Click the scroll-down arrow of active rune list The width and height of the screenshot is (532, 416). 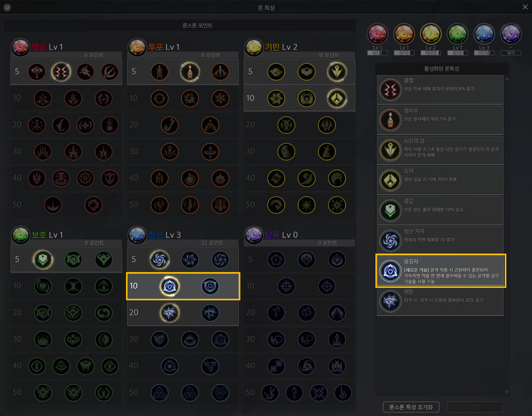(507, 392)
